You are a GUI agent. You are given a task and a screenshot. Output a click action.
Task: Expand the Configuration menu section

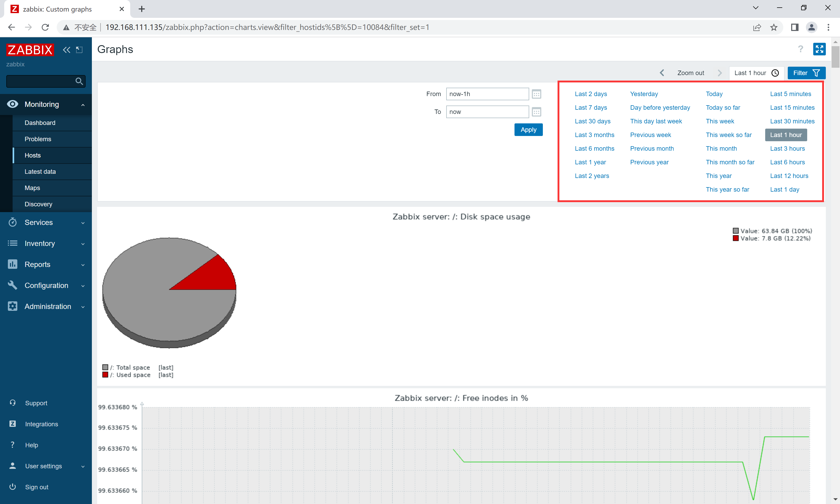[x=46, y=286]
